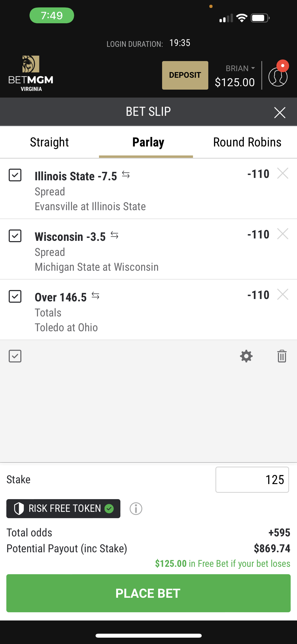Image resolution: width=297 pixels, height=644 pixels.
Task: Swap the Wisconsin -3.5 selection arrows
Action: (115, 235)
